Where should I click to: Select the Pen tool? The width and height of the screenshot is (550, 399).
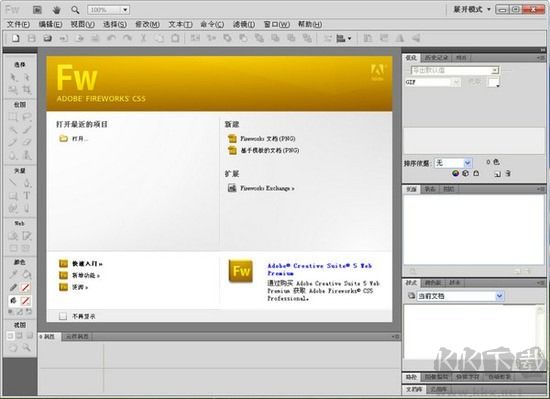27,183
